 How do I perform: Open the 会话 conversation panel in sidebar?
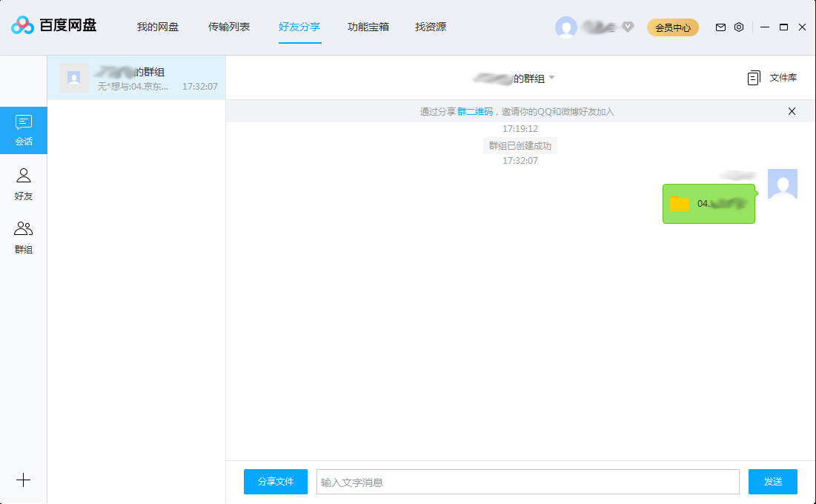click(x=23, y=130)
